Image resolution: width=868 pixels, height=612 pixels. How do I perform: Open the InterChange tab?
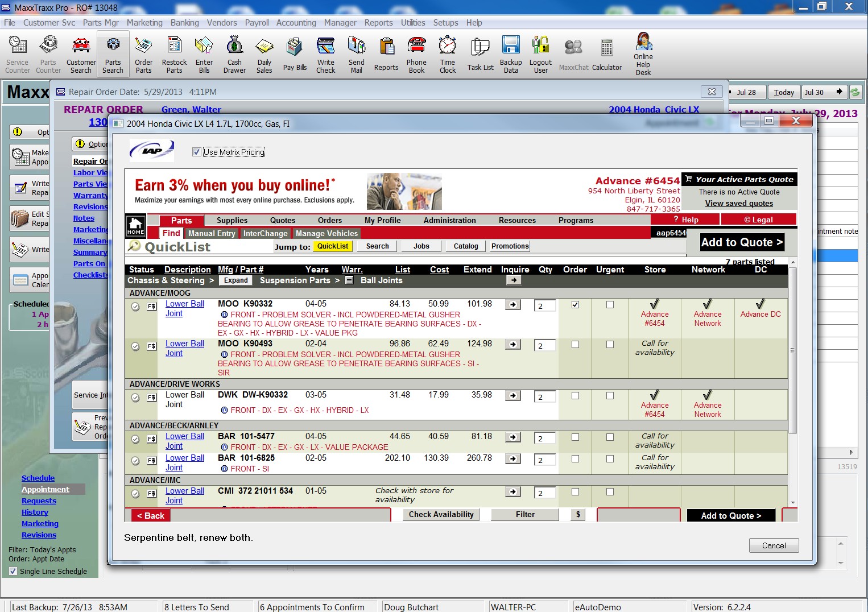click(x=265, y=233)
